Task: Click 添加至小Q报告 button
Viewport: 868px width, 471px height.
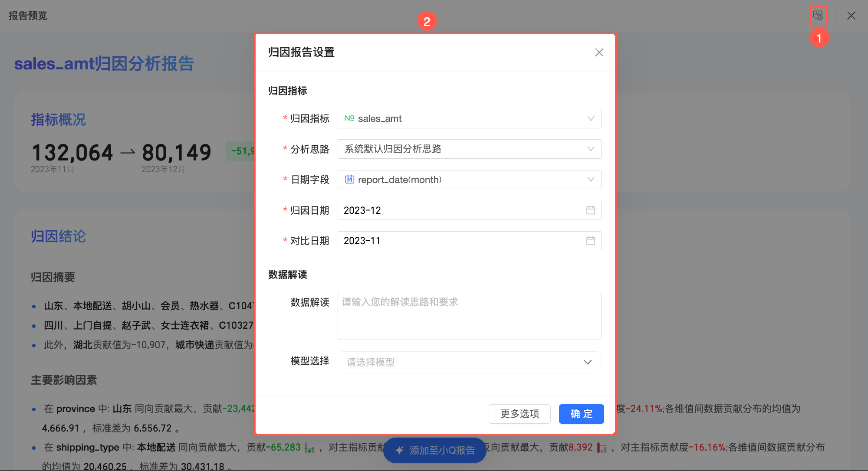Action: click(442, 450)
